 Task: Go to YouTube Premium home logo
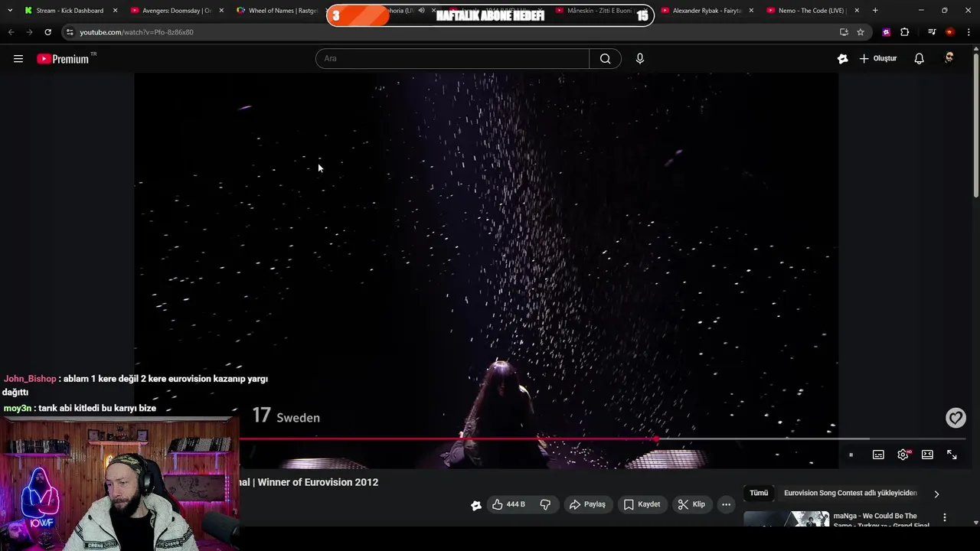point(63,59)
